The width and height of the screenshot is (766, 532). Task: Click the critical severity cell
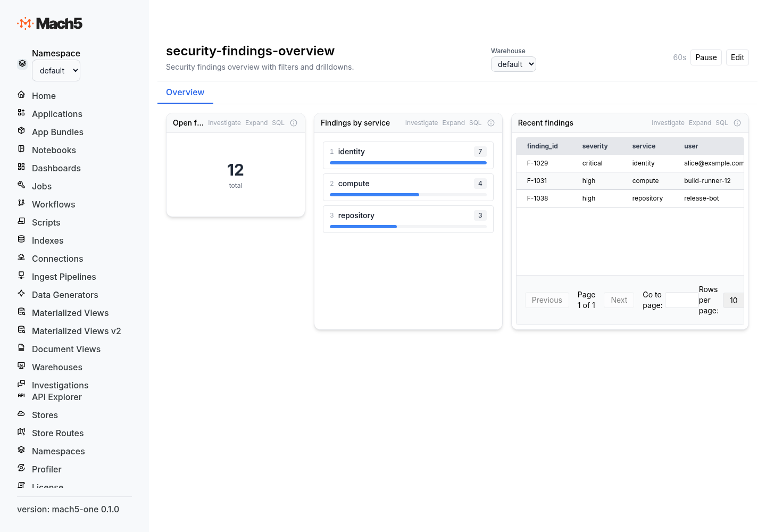(x=593, y=163)
